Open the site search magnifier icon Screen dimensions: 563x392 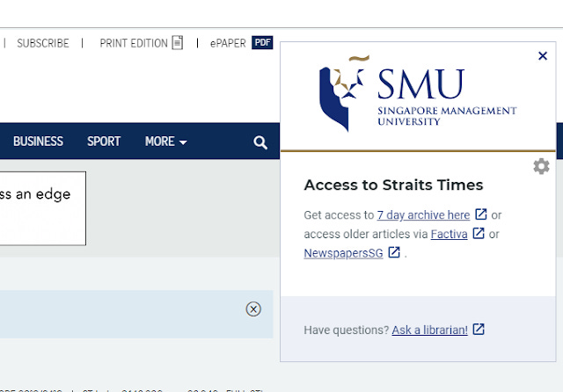260,142
